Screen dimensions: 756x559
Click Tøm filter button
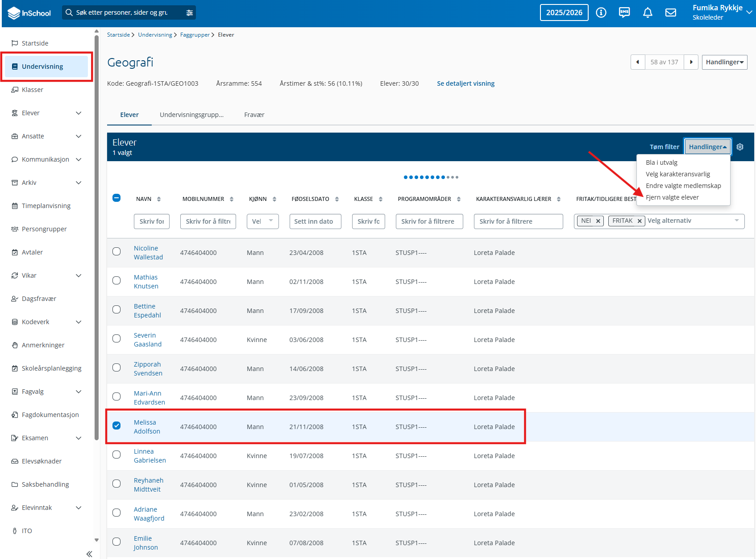pos(664,147)
